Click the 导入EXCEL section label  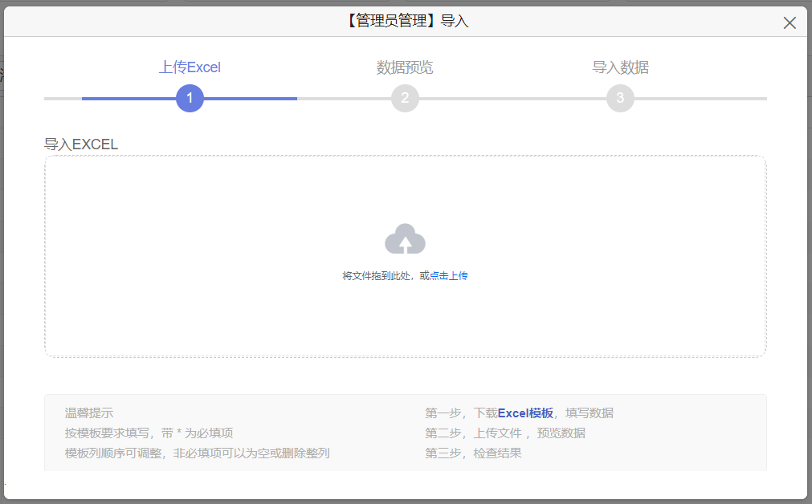[x=81, y=144]
